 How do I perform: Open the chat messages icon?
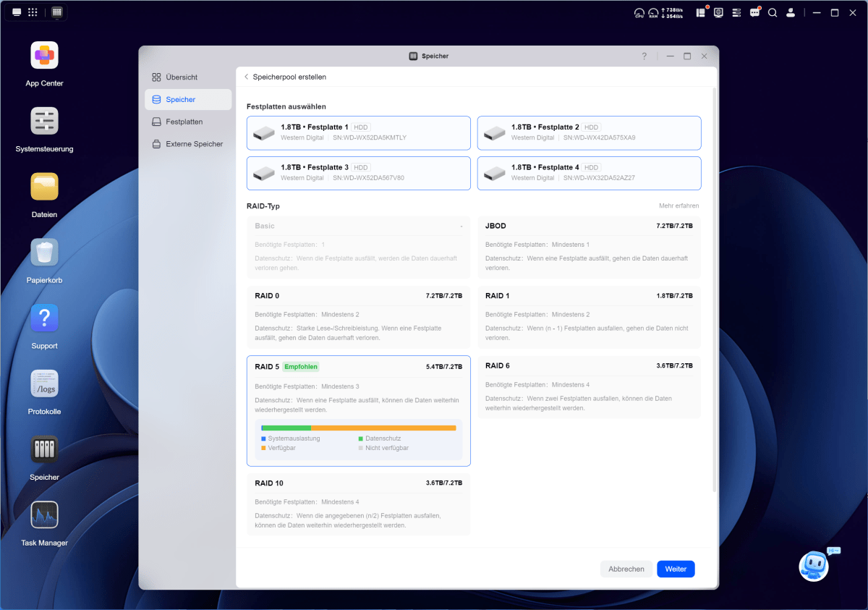754,12
